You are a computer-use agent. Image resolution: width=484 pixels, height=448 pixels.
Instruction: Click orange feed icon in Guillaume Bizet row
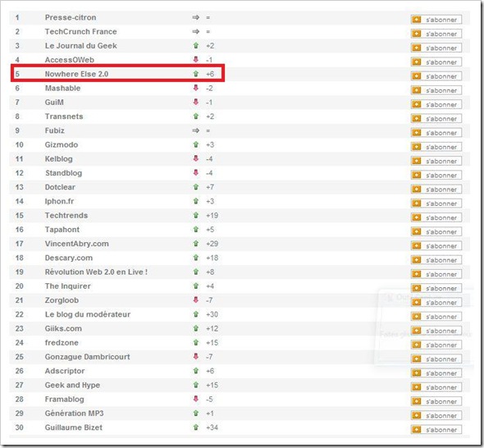pyautogui.click(x=417, y=429)
